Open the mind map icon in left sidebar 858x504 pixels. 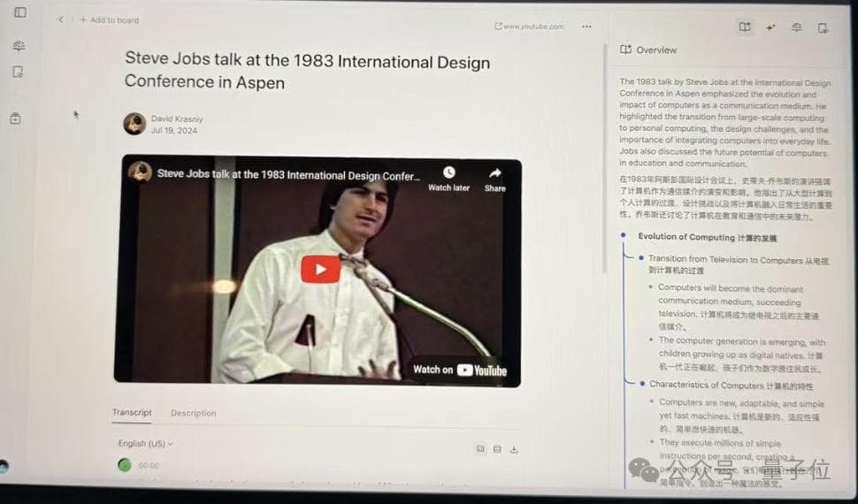(x=19, y=46)
